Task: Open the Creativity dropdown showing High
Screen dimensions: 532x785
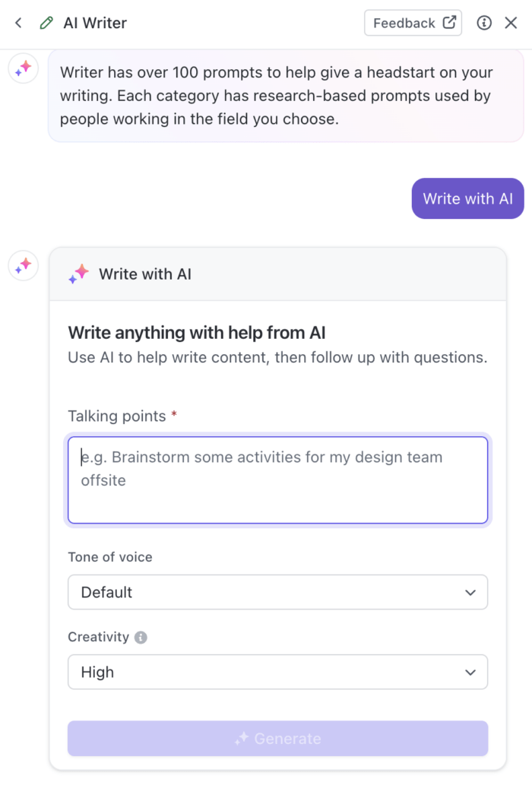Action: pyautogui.click(x=278, y=672)
